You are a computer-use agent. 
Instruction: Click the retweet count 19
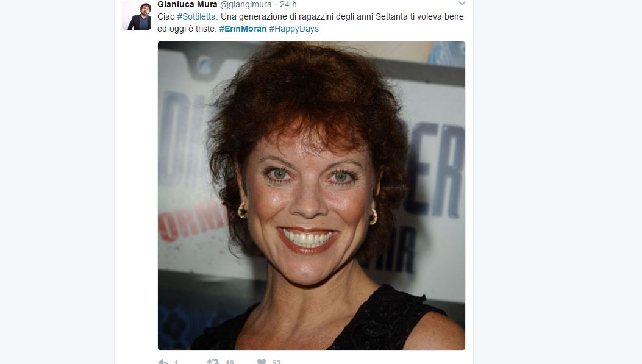230,362
